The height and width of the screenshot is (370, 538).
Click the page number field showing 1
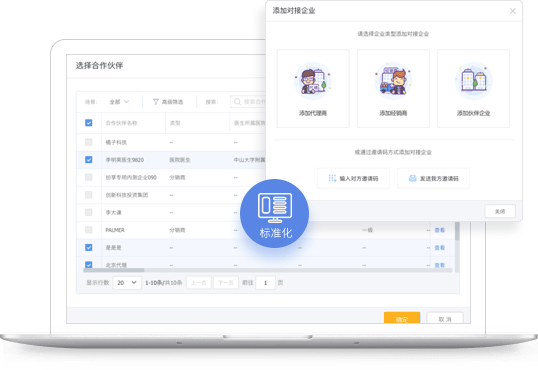pos(265,282)
